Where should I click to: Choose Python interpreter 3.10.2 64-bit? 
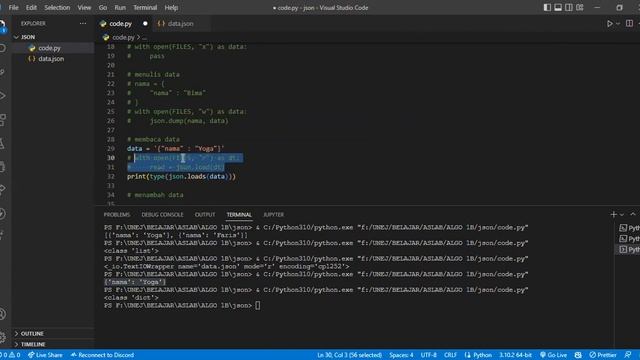515,355
